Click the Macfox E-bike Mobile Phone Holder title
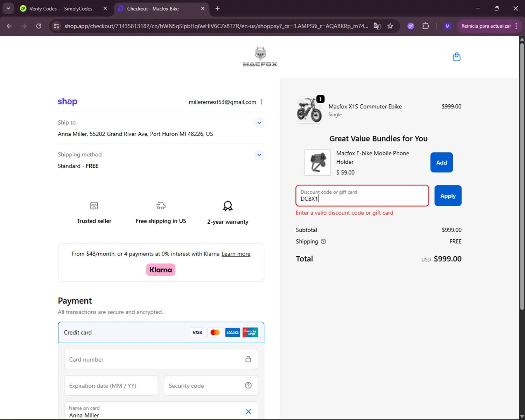This screenshot has height=420, width=525. pyautogui.click(x=373, y=157)
